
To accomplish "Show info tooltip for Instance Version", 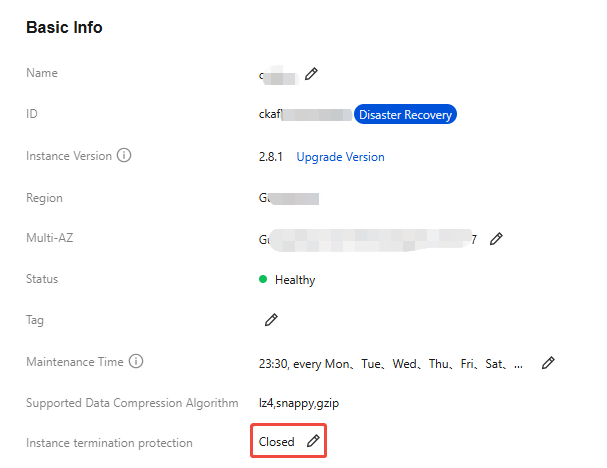I will point(124,156).
